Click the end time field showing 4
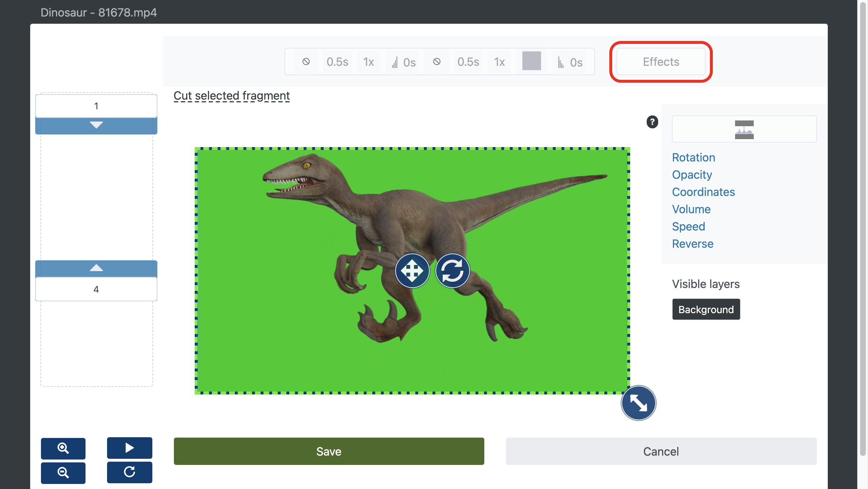Image resolution: width=868 pixels, height=489 pixels. click(96, 289)
